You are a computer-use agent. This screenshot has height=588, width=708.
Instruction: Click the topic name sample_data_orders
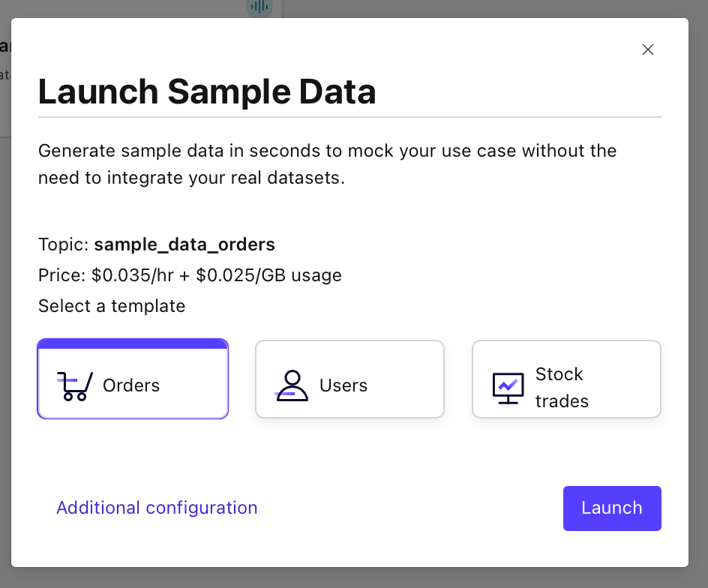(x=184, y=244)
